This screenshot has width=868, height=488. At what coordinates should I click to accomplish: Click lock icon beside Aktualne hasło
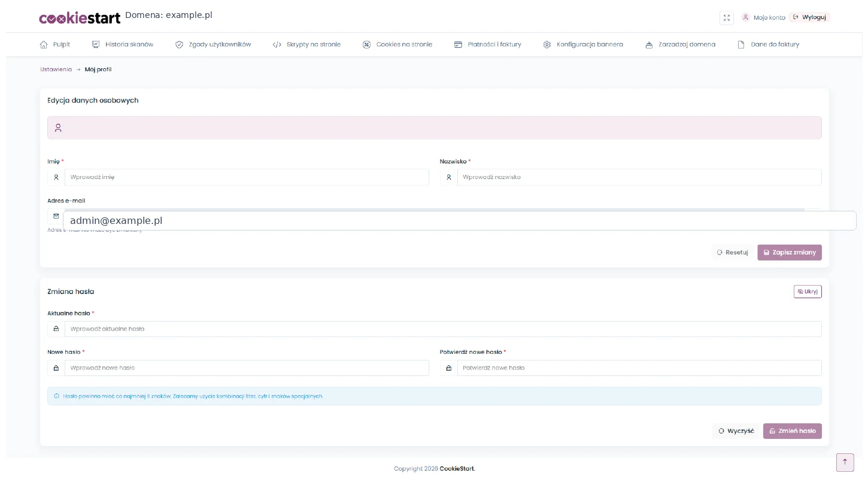click(x=56, y=329)
